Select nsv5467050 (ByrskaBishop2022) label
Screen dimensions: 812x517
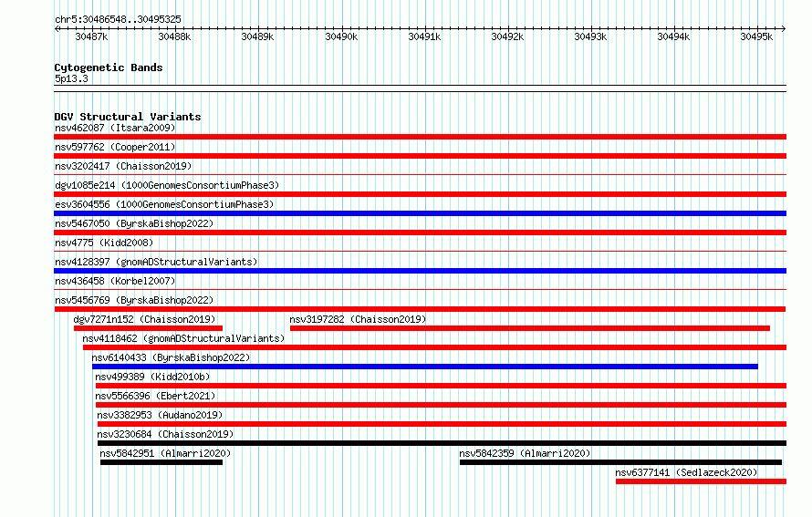click(x=134, y=223)
